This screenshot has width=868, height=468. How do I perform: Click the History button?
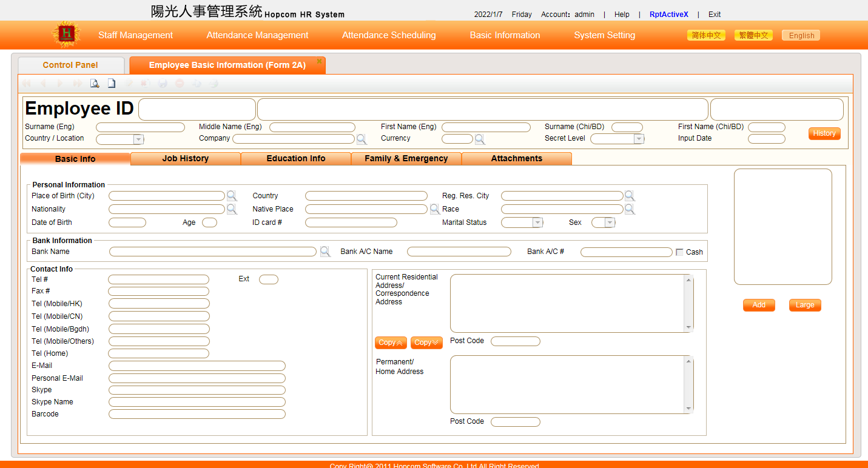(x=824, y=133)
